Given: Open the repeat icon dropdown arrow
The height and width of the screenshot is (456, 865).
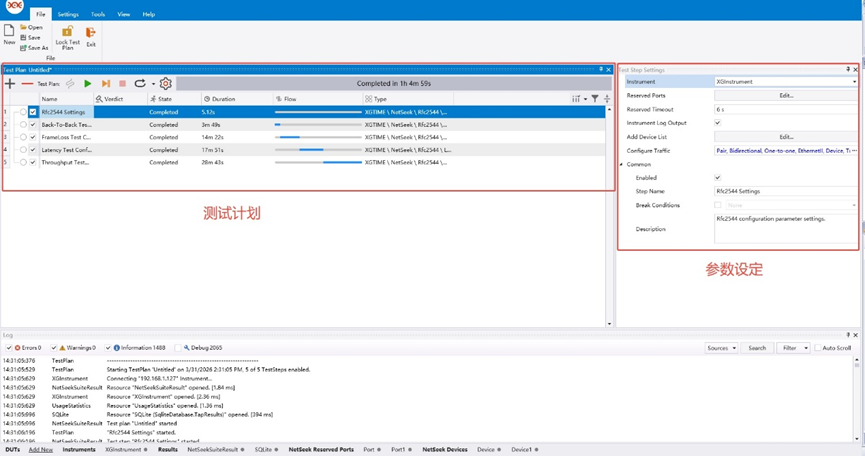Looking at the screenshot, I should click(x=153, y=84).
